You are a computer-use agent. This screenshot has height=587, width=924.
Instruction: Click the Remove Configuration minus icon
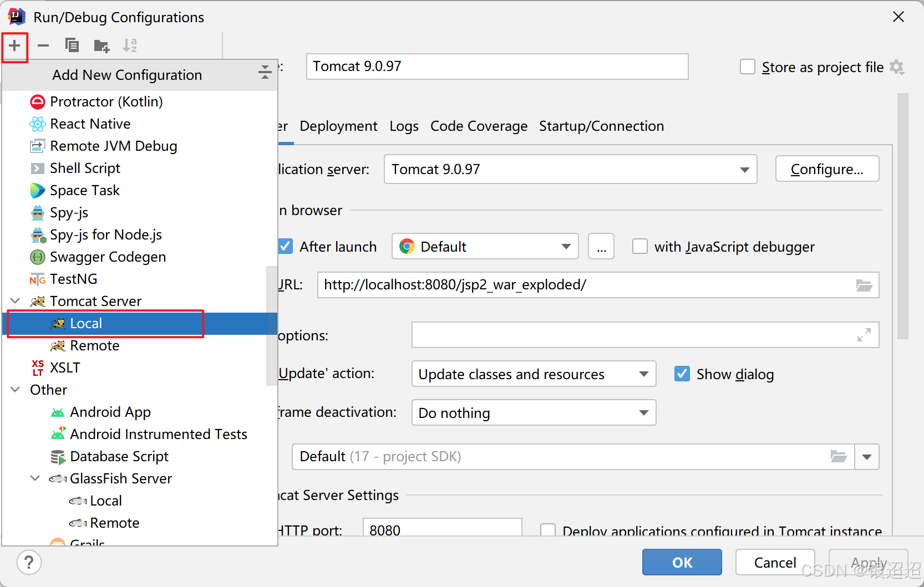coord(43,45)
